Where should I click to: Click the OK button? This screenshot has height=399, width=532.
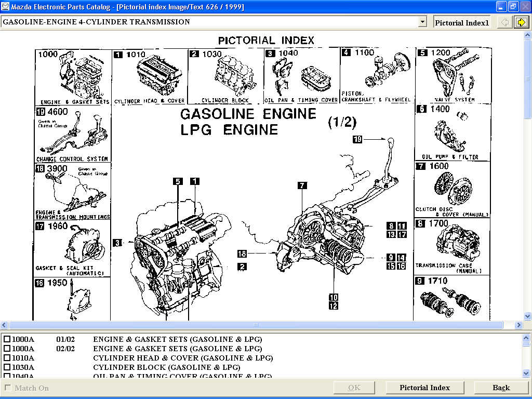354,388
